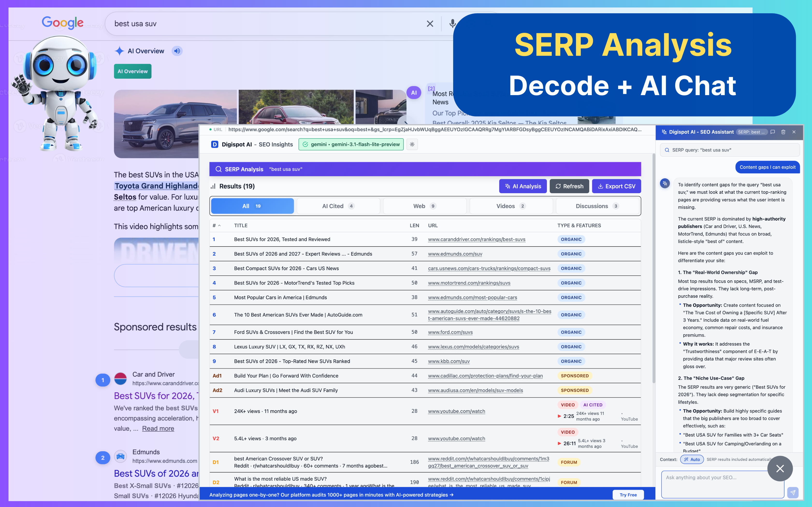Viewport: 812px width, 507px height.
Task: Open a new chat in SEO Assistant
Action: 772,132
